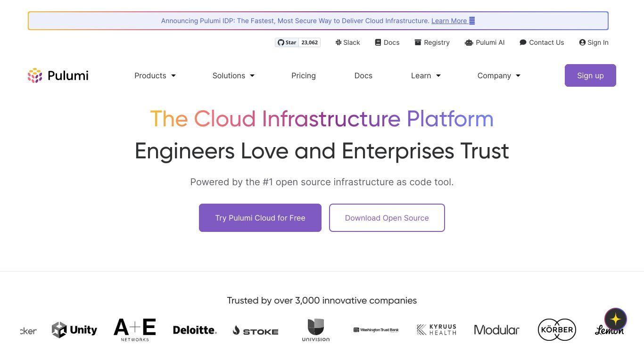Click the Sign In user icon
This screenshot has height=362, width=644.
[582, 42]
